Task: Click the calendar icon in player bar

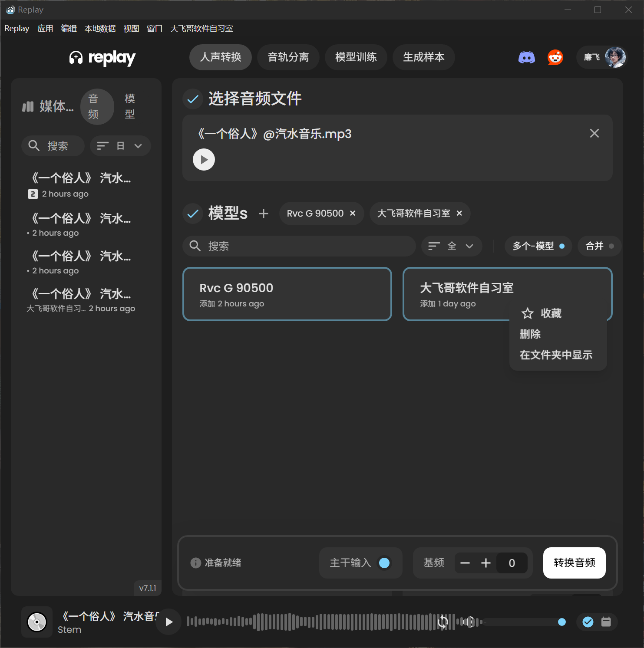Action: [x=606, y=622]
